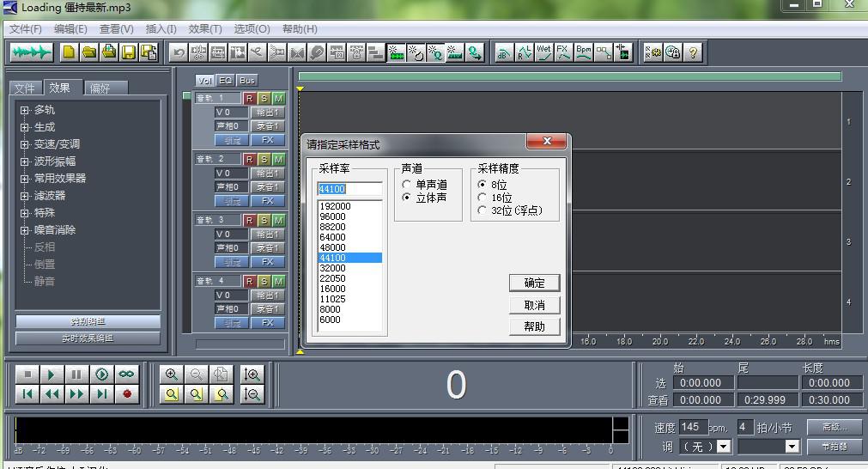Switch to the EQ track tab
The height and width of the screenshot is (469, 868).
(225, 80)
